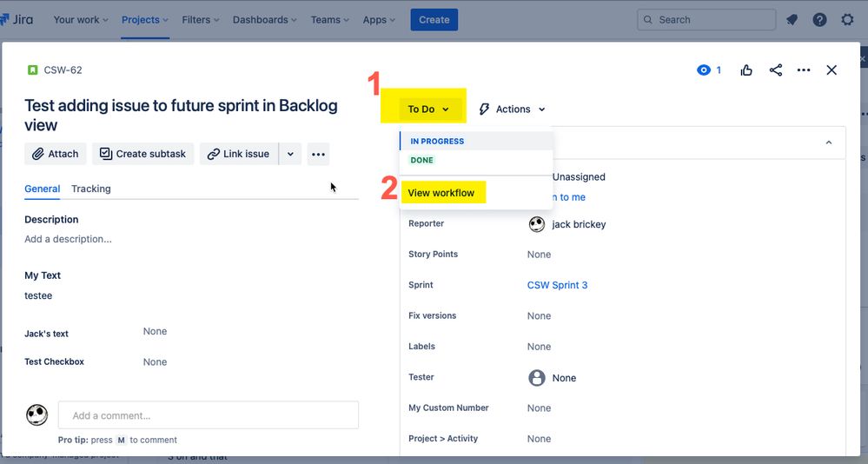The width and height of the screenshot is (868, 464).
Task: Focus the Search field
Action: [x=706, y=20]
